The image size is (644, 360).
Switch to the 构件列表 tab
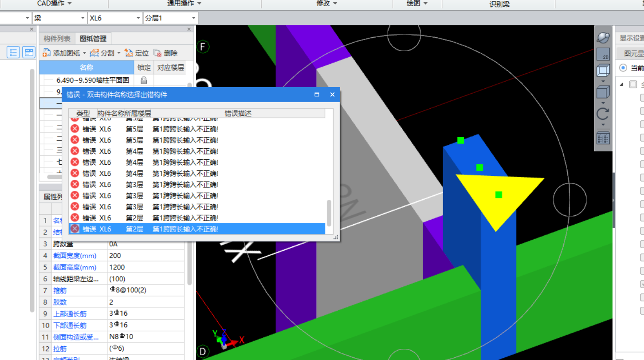(56, 39)
